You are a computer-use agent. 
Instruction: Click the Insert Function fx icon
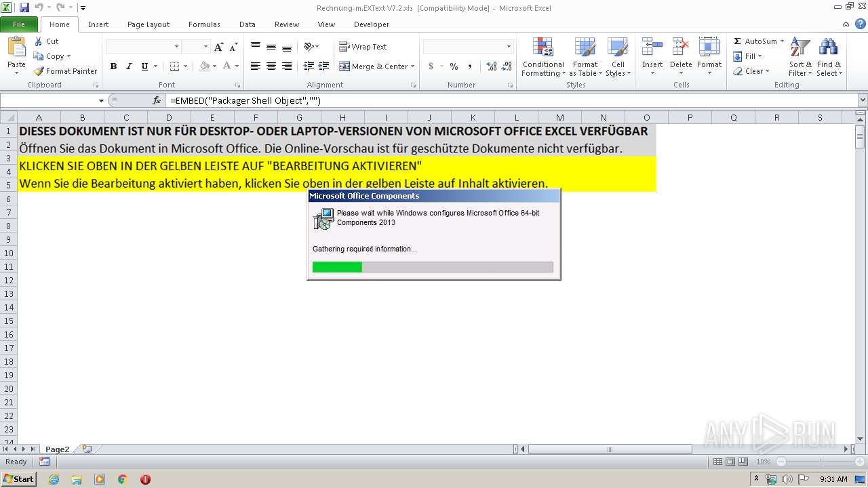pyautogui.click(x=157, y=100)
